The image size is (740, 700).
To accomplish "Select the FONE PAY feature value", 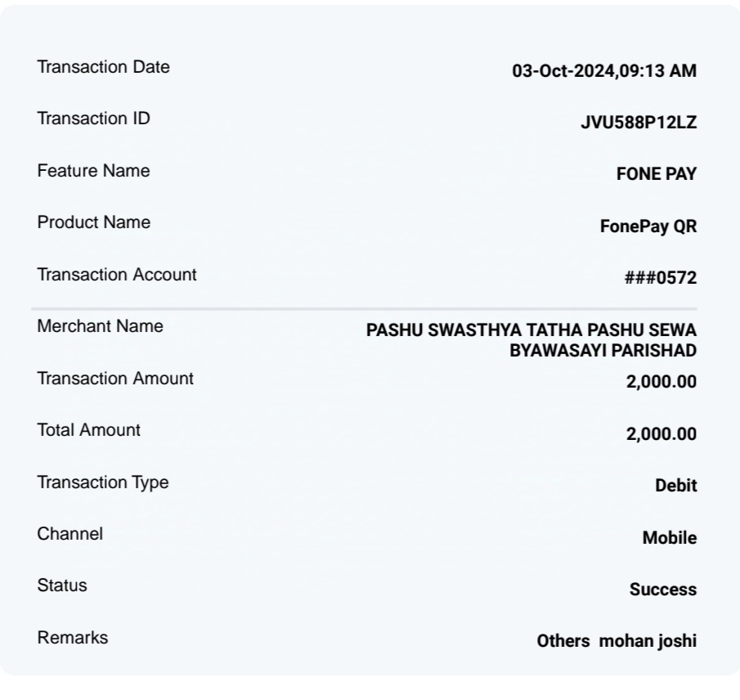I will point(657,174).
